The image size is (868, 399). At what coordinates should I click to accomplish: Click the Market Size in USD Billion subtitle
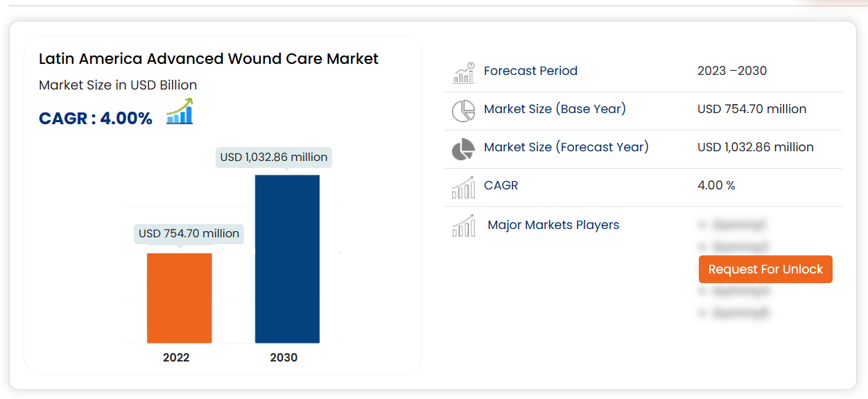pos(118,85)
